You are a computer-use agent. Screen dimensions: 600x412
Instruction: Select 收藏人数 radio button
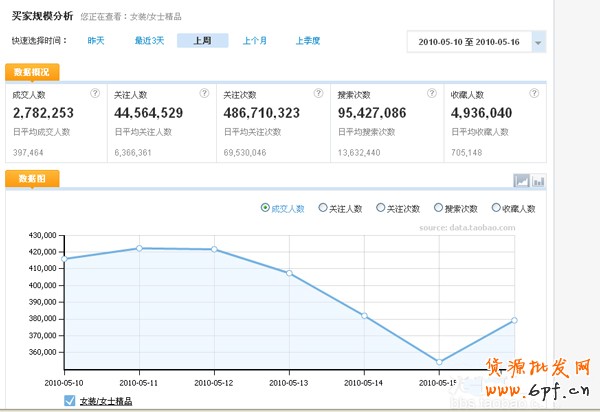tap(496, 208)
